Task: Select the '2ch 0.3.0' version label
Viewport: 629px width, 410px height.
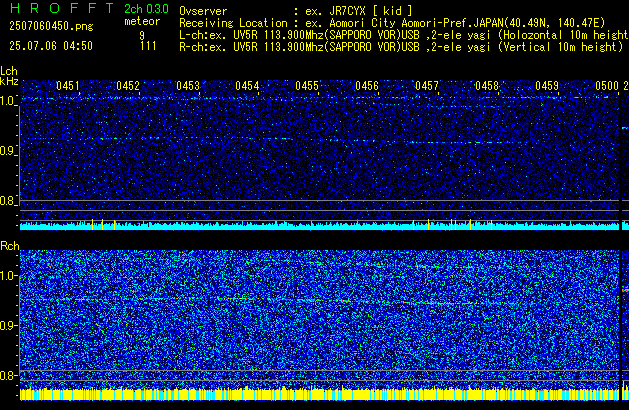Action: pos(146,9)
